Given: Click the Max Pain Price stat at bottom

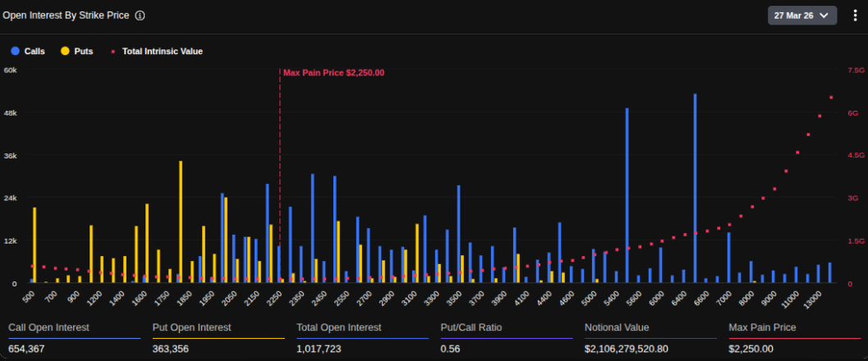Looking at the screenshot, I should coord(763,327).
